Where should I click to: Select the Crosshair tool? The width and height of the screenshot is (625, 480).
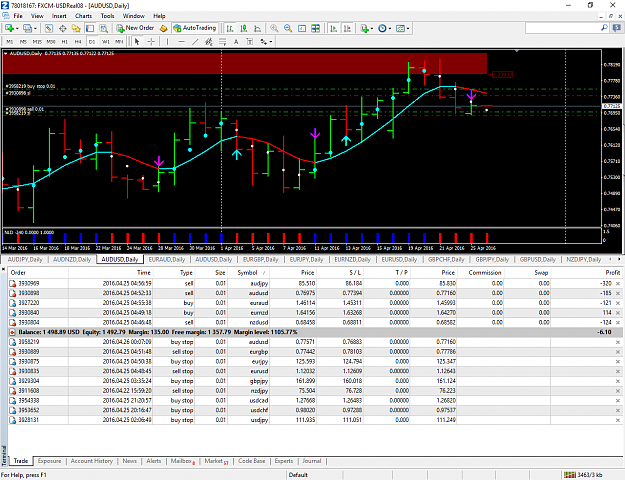(151, 41)
